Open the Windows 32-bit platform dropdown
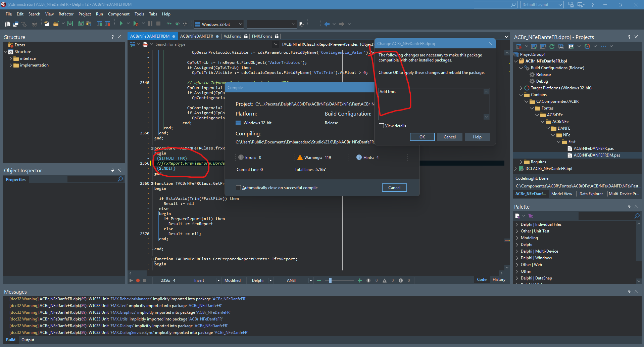Screen dimensions: 644x347 coord(218,24)
